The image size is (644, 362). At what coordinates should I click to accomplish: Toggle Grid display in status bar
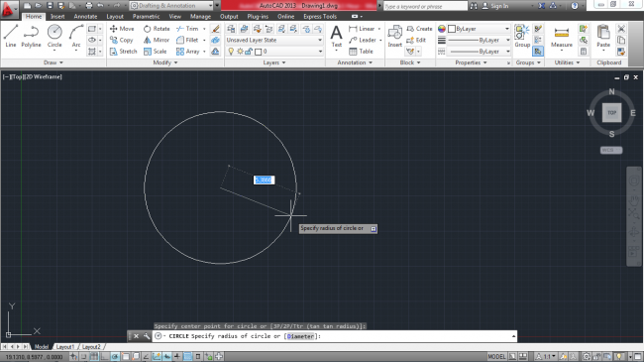coord(94,357)
